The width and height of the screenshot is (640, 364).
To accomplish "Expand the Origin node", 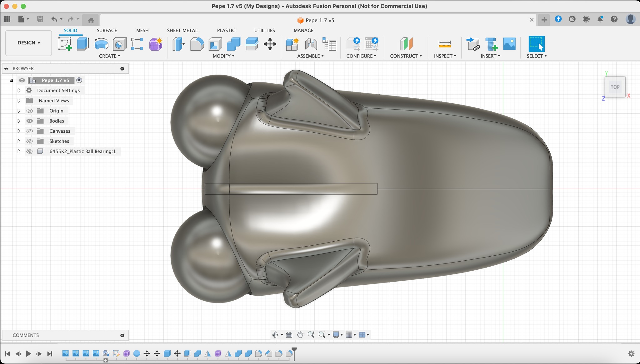I will coord(19,111).
